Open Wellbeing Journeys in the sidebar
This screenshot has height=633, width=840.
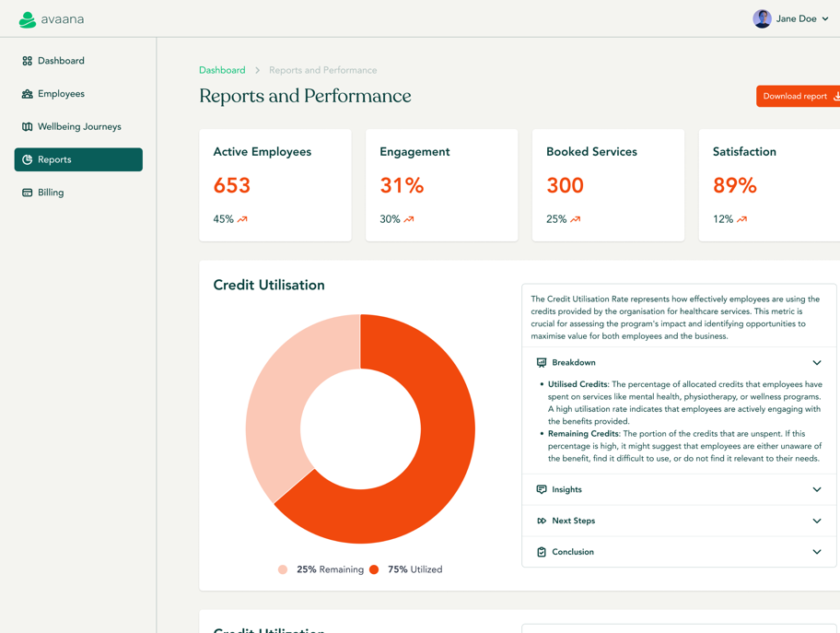click(78, 127)
